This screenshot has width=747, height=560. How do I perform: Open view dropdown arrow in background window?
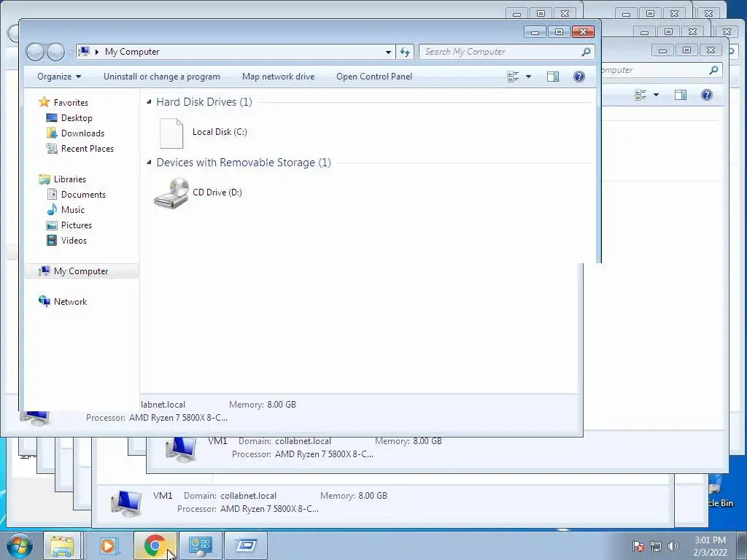[x=656, y=95]
